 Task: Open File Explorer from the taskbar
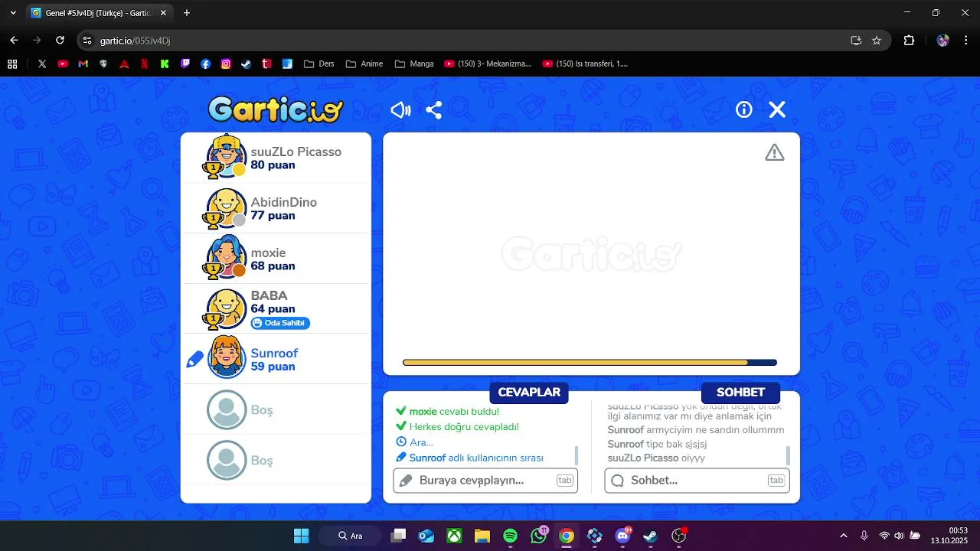482,536
